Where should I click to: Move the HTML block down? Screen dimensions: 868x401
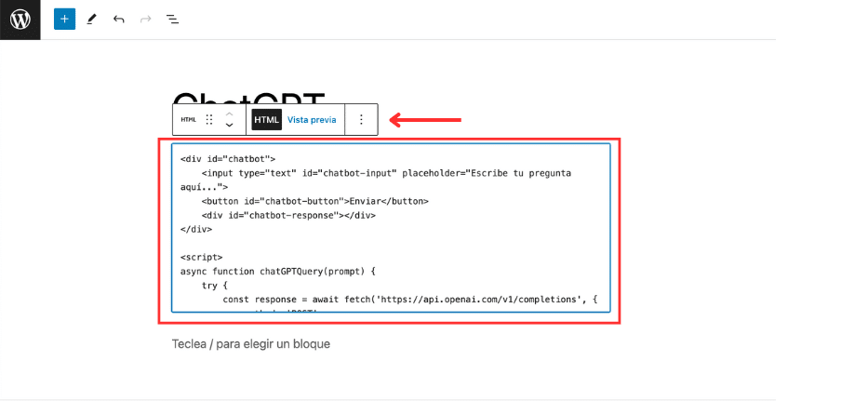[230, 127]
